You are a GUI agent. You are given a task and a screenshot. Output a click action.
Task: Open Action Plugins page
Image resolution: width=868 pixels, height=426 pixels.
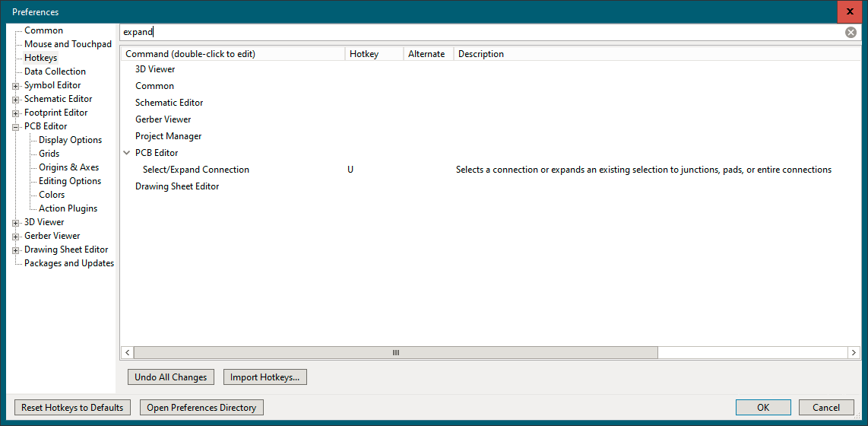point(68,208)
